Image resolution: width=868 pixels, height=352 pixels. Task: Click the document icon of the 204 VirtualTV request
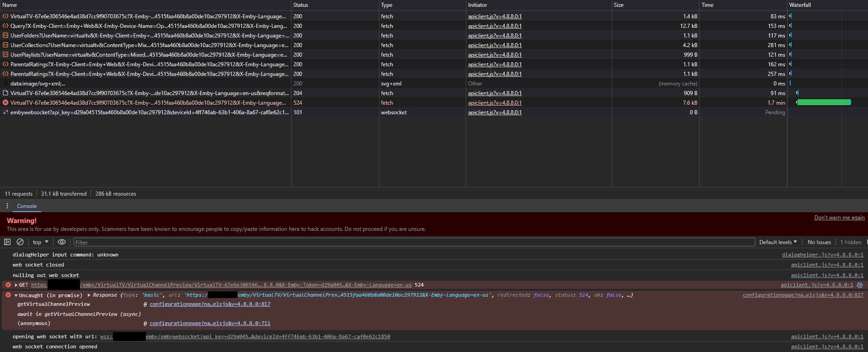pyautogui.click(x=5, y=93)
